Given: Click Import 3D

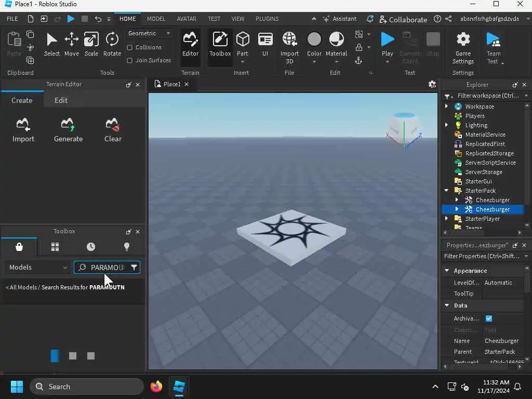Looking at the screenshot, I should [x=289, y=48].
